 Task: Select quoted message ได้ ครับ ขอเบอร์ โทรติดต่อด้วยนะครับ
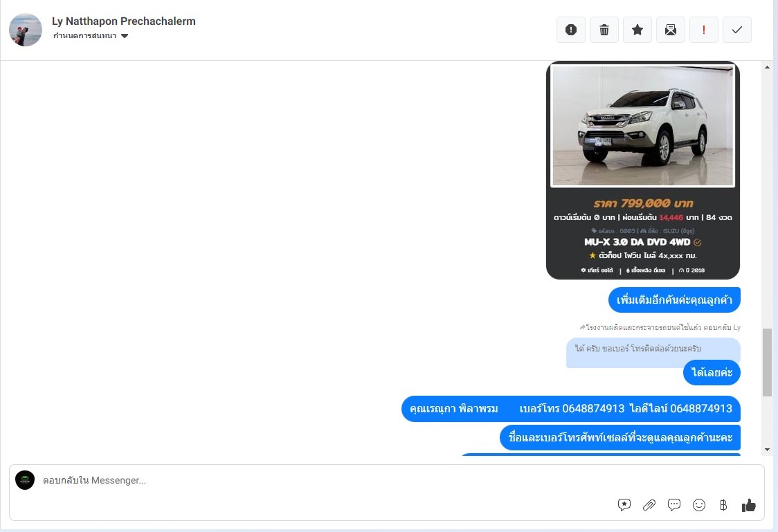(638, 349)
